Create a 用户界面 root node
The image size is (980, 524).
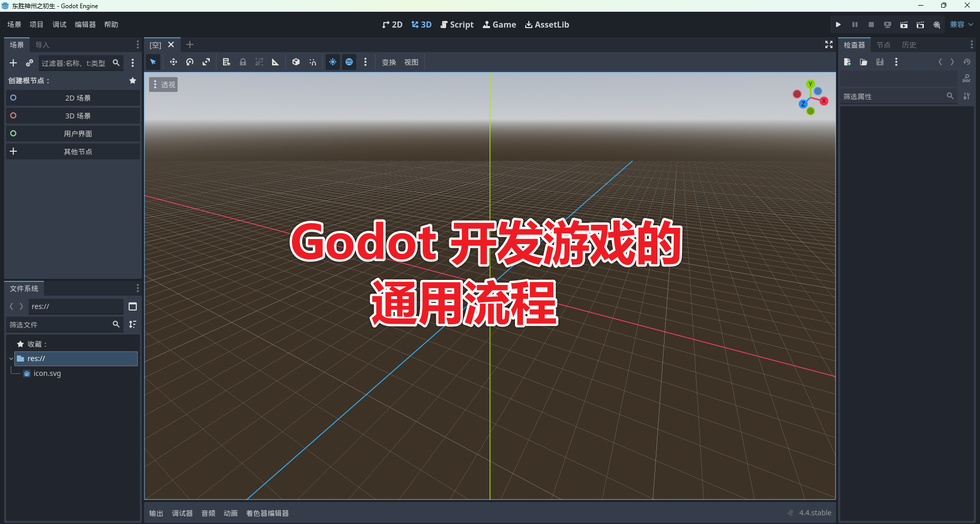click(73, 134)
